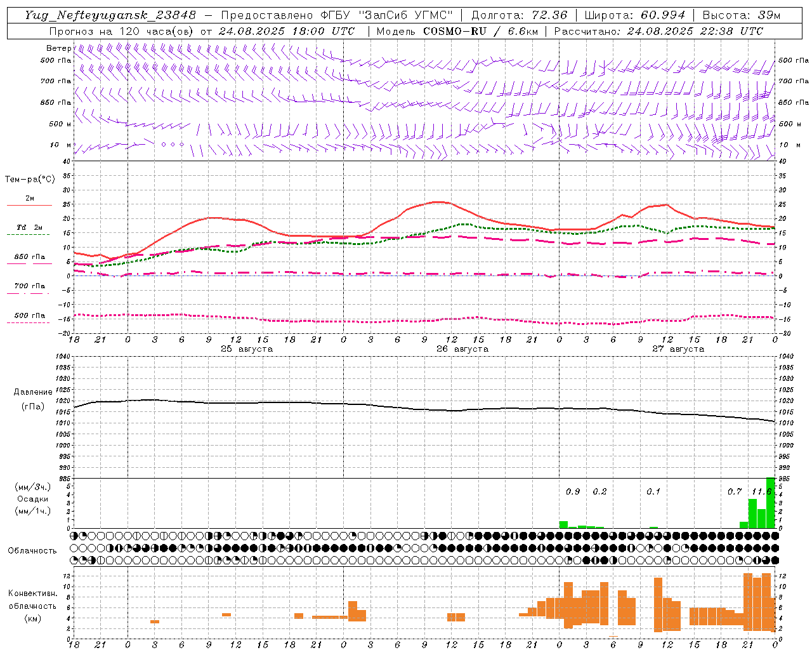Screen dimensions: 812x650
Task: Click the 'Давление' pressure label
Action: (x=33, y=392)
